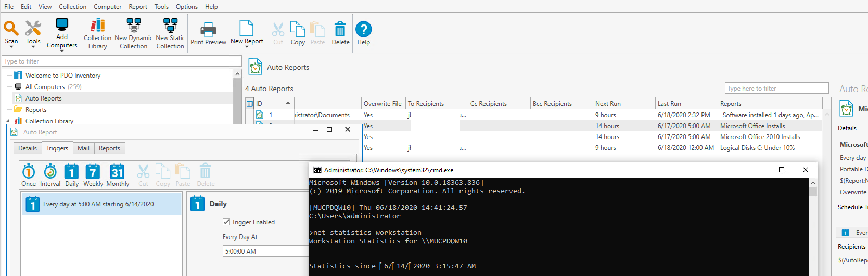
Task: Add a Weekly trigger
Action: click(93, 175)
